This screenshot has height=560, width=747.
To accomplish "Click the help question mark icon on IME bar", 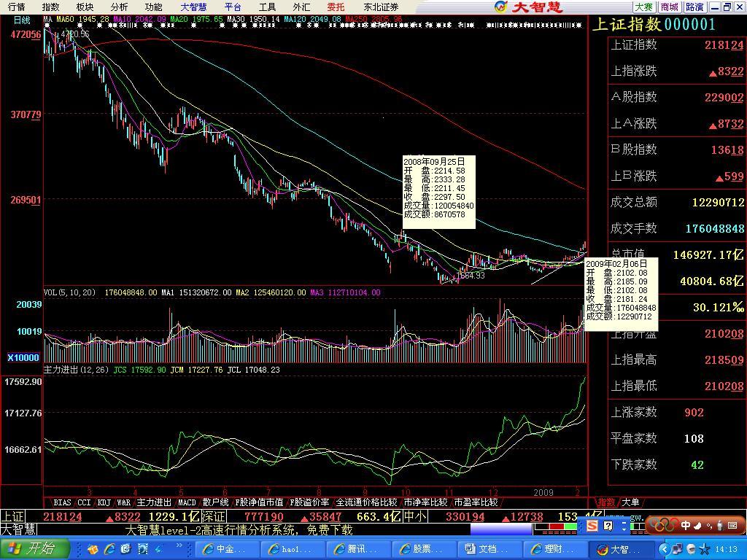I will coord(608,526).
